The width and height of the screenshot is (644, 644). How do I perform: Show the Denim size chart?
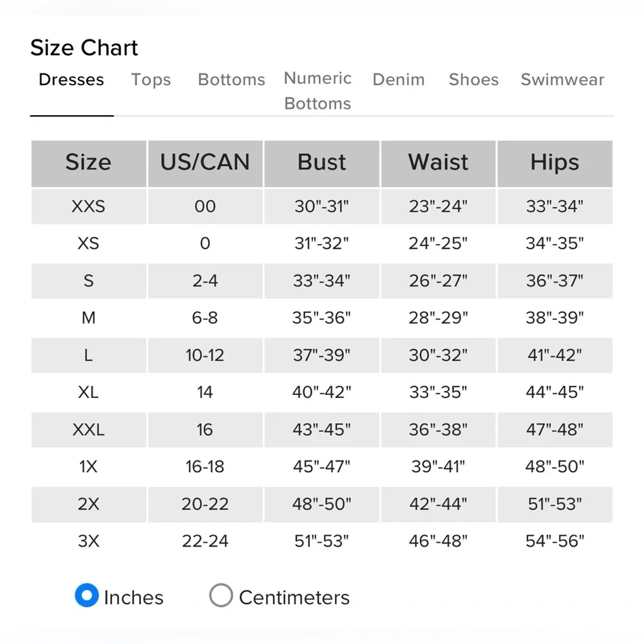point(399,80)
